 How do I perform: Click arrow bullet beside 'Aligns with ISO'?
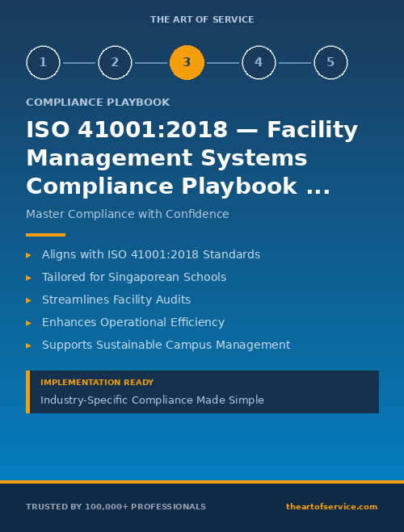point(29,255)
